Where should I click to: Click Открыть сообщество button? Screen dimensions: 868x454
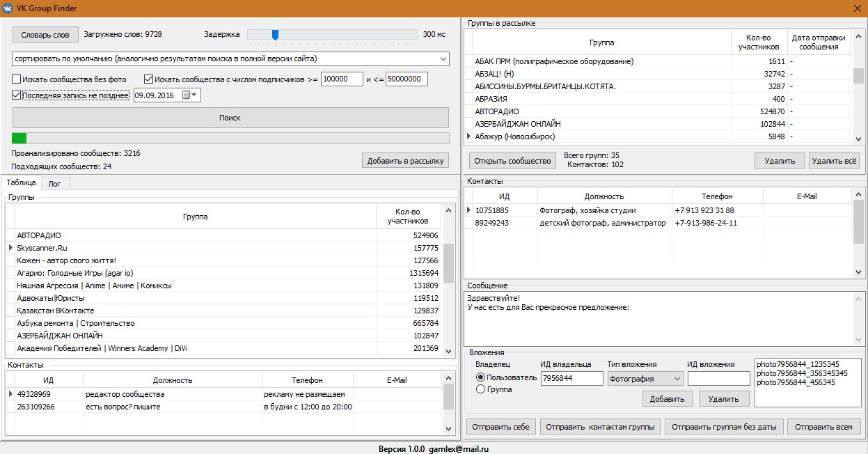512,161
